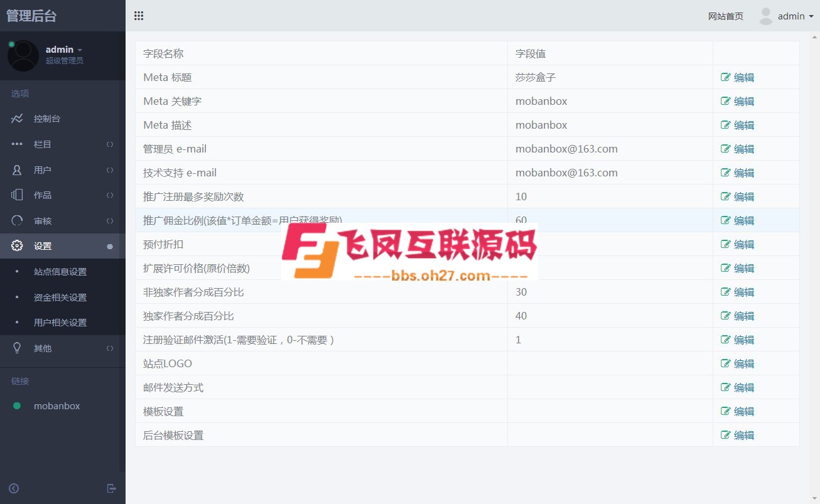Click the 超级管理员 role label
The width and height of the screenshot is (820, 504).
65,61
